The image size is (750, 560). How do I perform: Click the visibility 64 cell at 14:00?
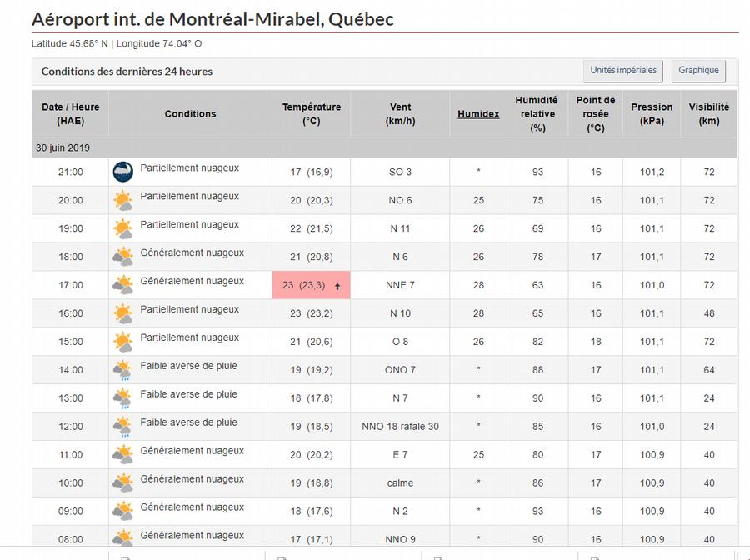click(709, 370)
